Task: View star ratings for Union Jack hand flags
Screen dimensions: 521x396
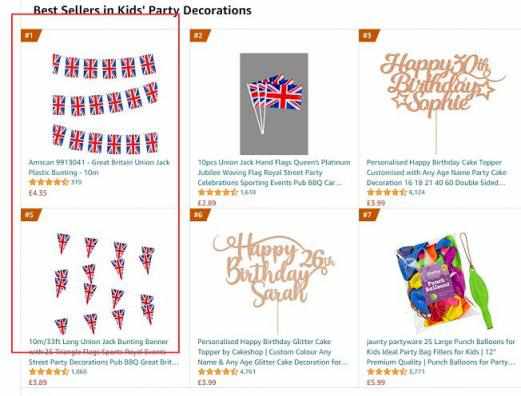Action: 217,192
